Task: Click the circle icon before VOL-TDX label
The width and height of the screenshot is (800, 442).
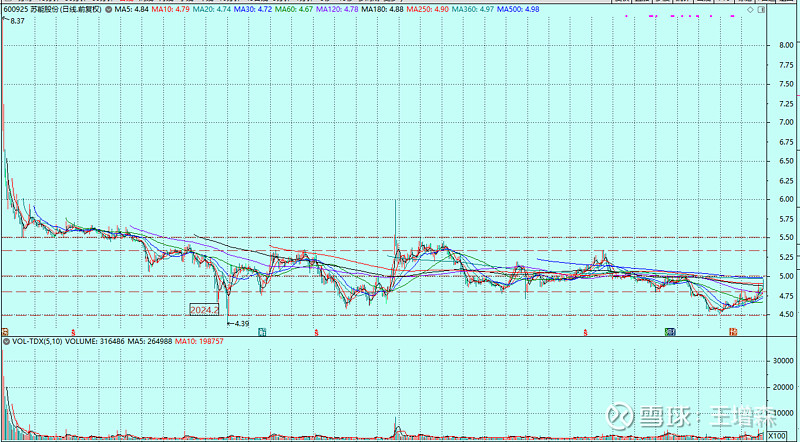Action: point(6,341)
